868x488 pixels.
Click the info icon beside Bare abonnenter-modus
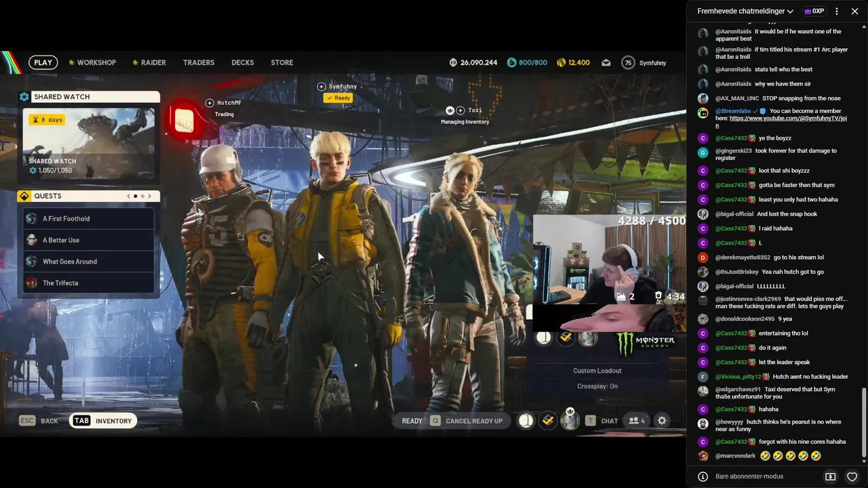coord(703,476)
